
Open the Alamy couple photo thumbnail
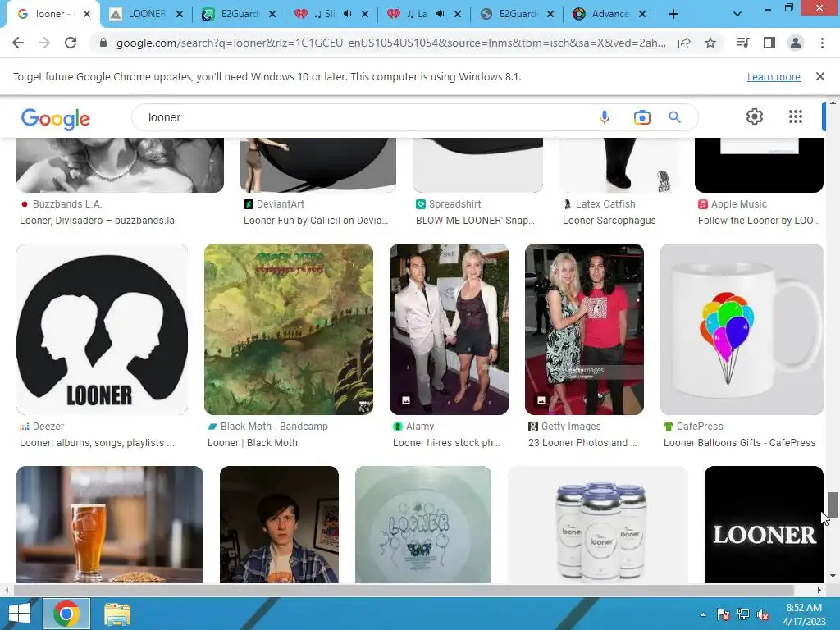pos(449,330)
